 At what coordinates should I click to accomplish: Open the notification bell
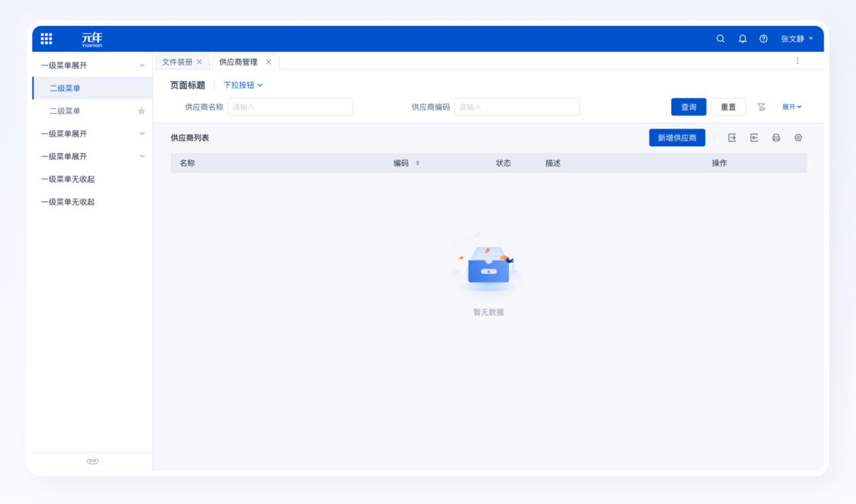tap(743, 39)
